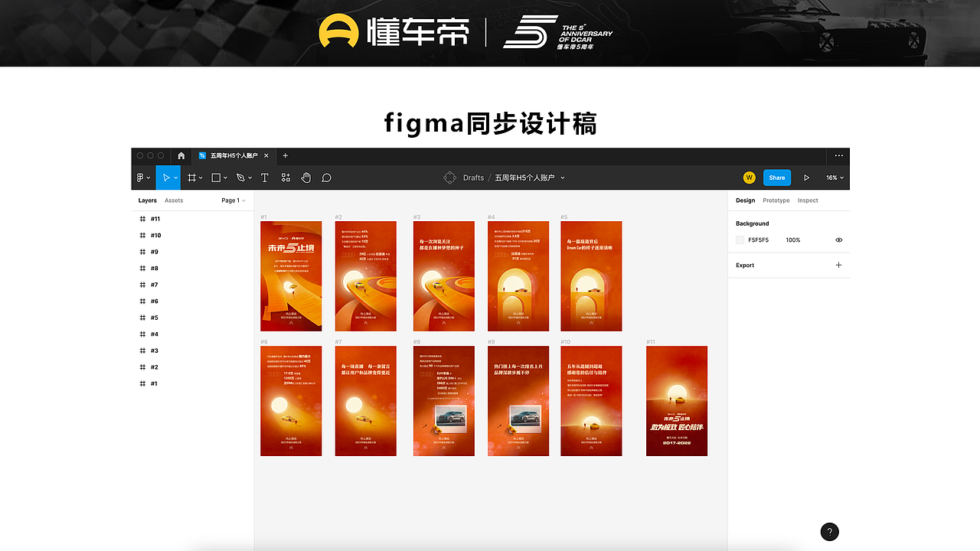
Task: Click frame icon of layer #11
Action: 142,219
